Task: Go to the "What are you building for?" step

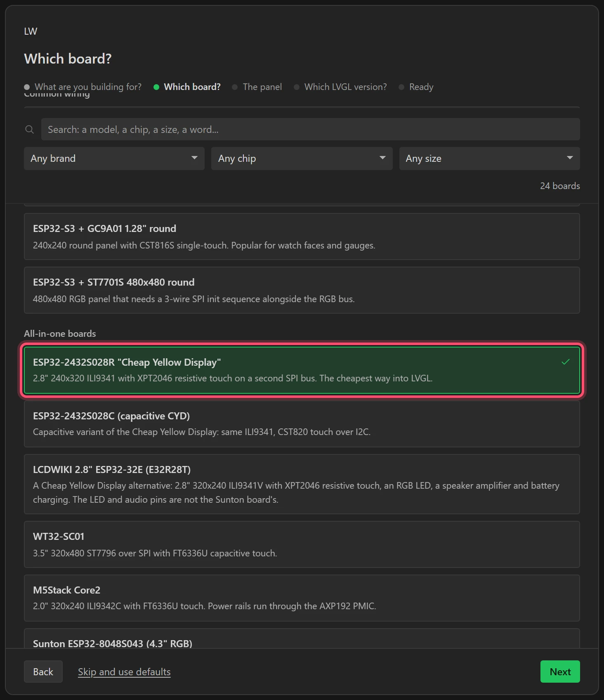Action: pyautogui.click(x=83, y=87)
